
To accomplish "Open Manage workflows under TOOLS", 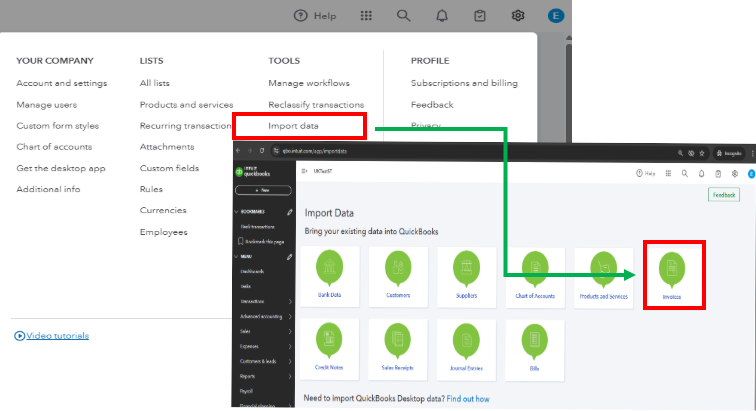I will click(309, 83).
